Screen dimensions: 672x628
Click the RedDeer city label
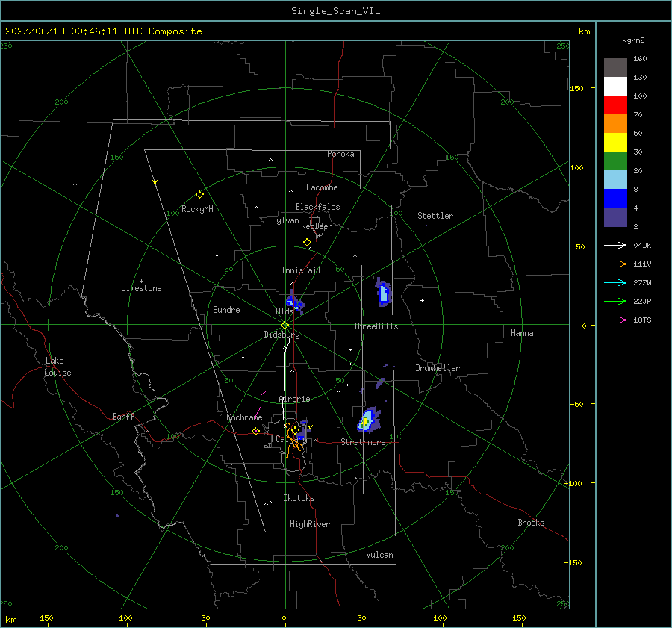pyautogui.click(x=317, y=226)
